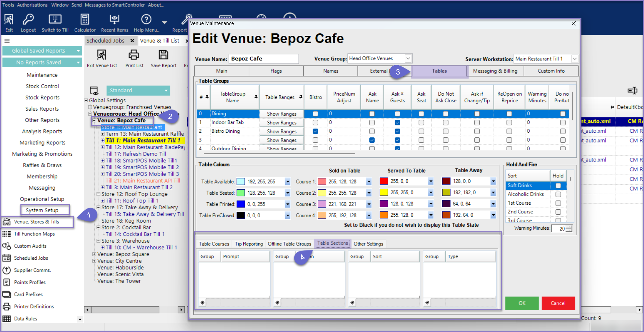This screenshot has height=332, width=644.
Task: Toggle Ask # Guests for Indoor Bar Tab
Action: tap(397, 122)
